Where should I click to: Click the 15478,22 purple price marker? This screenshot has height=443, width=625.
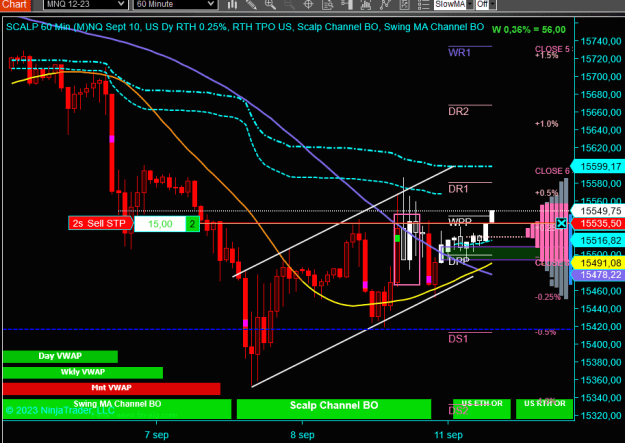[x=597, y=275]
